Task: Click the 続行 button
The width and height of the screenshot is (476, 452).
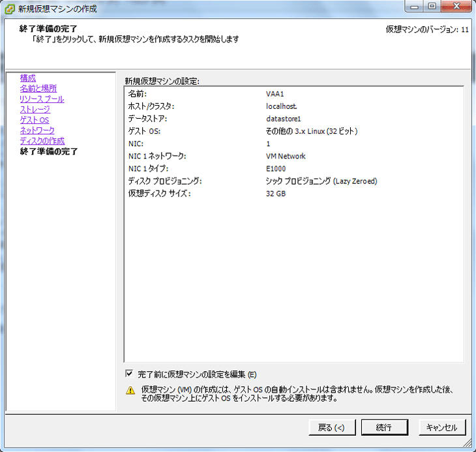Action: coord(384,428)
